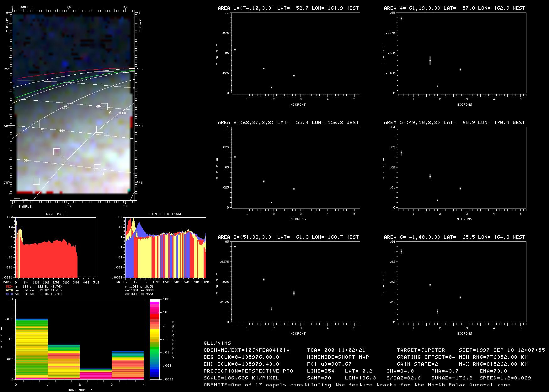Click the RAW IMAGE histogram plot
The width and height of the screenshot is (549, 392).
click(x=56, y=247)
